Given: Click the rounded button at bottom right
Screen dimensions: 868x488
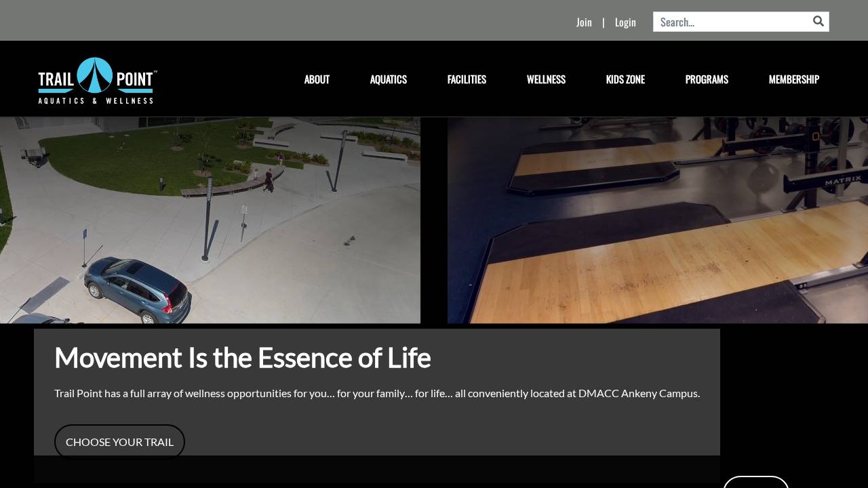Looking at the screenshot, I should click(755, 484).
